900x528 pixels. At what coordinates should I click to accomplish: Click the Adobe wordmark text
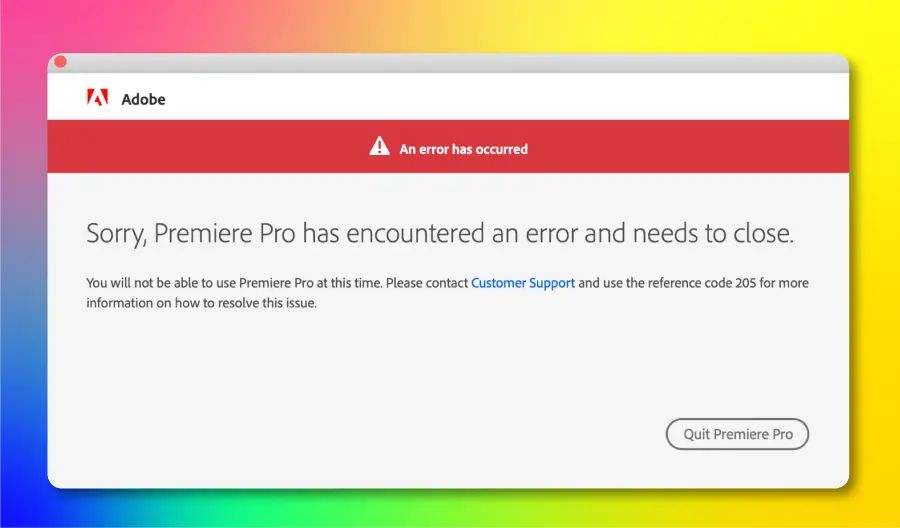coord(143,99)
